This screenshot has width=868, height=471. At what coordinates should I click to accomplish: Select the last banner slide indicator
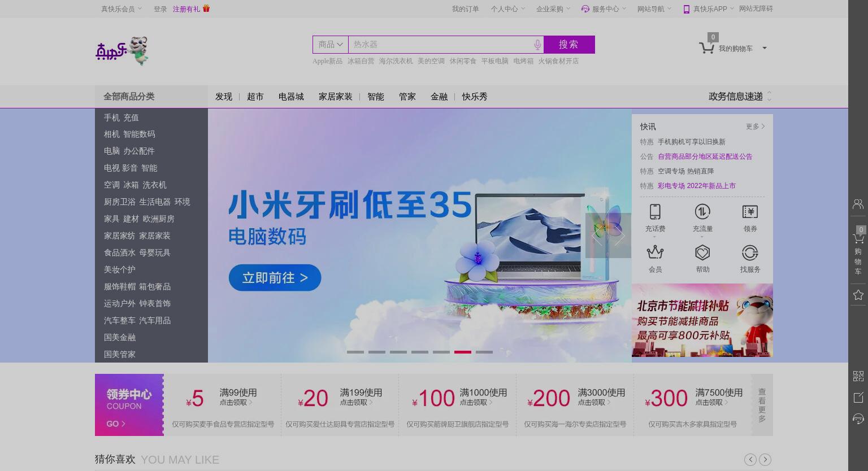[484, 352]
